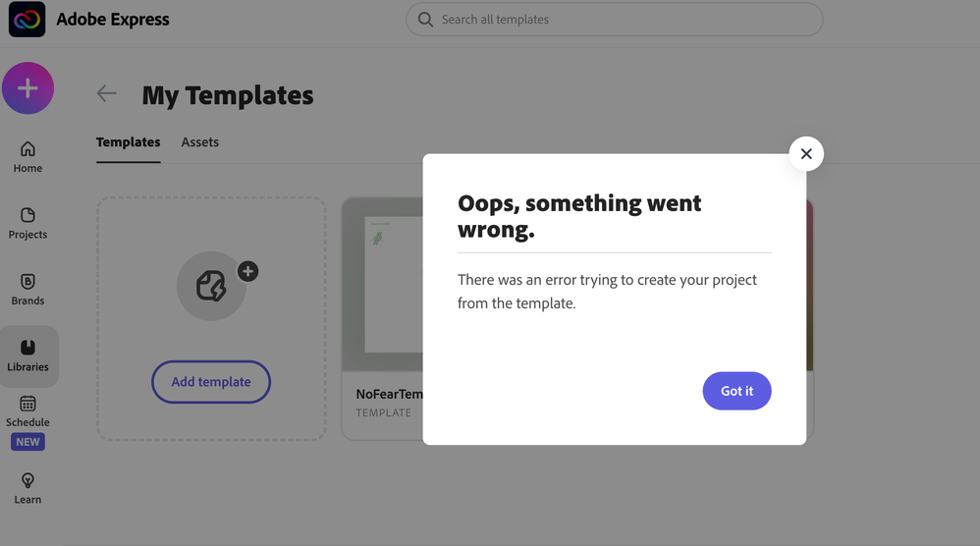This screenshot has height=546, width=980.
Task: Switch to the Templates tab
Action: tap(128, 142)
